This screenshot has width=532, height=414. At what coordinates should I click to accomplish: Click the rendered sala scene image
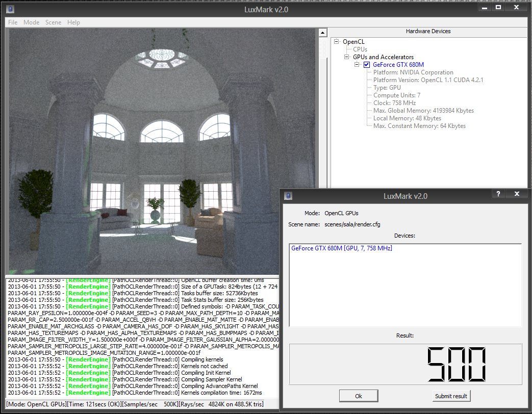(x=162, y=151)
